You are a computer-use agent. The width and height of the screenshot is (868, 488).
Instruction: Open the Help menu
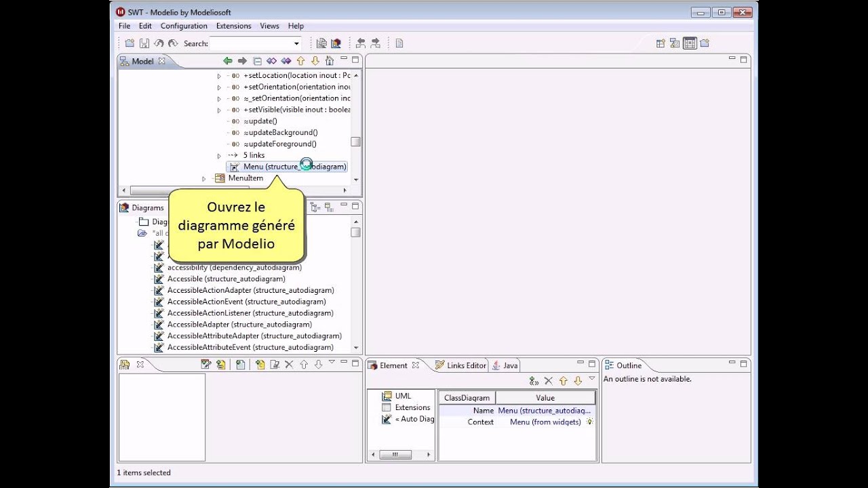point(296,26)
